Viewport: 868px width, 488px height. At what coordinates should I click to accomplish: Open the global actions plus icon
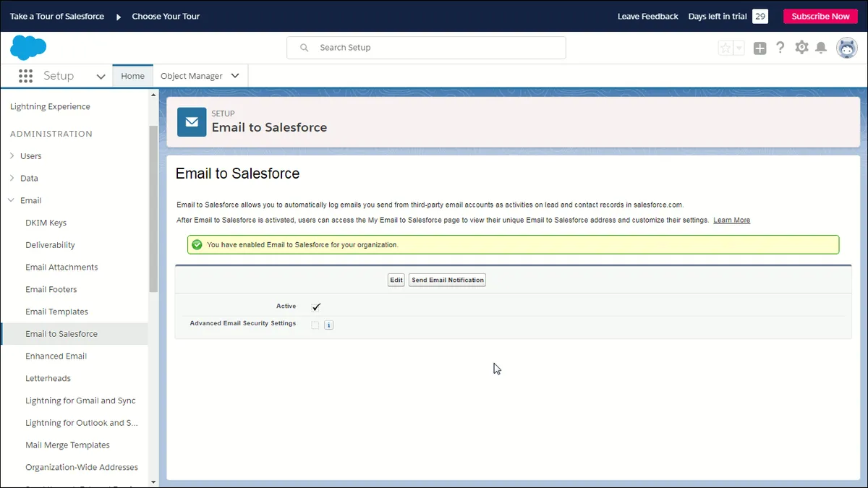(759, 48)
